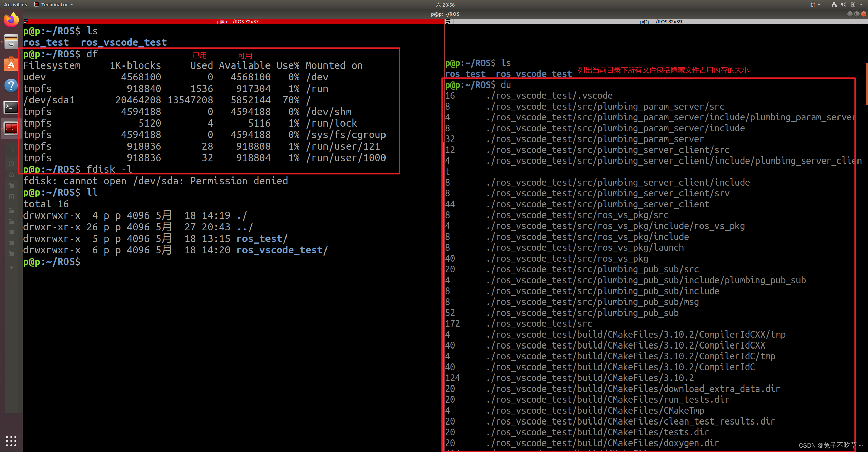Click '/sys/fs/cgroup' mount point
This screenshot has width=868, height=452.
point(346,135)
